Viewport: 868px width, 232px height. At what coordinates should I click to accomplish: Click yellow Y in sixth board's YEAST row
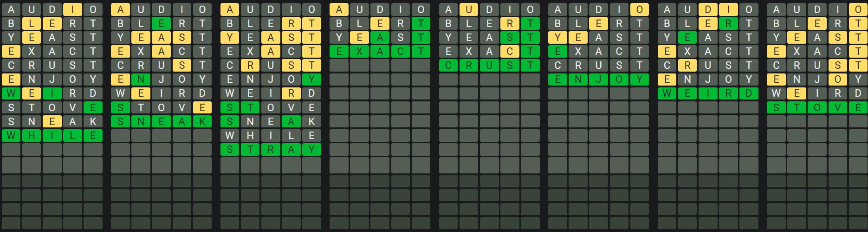point(558,38)
